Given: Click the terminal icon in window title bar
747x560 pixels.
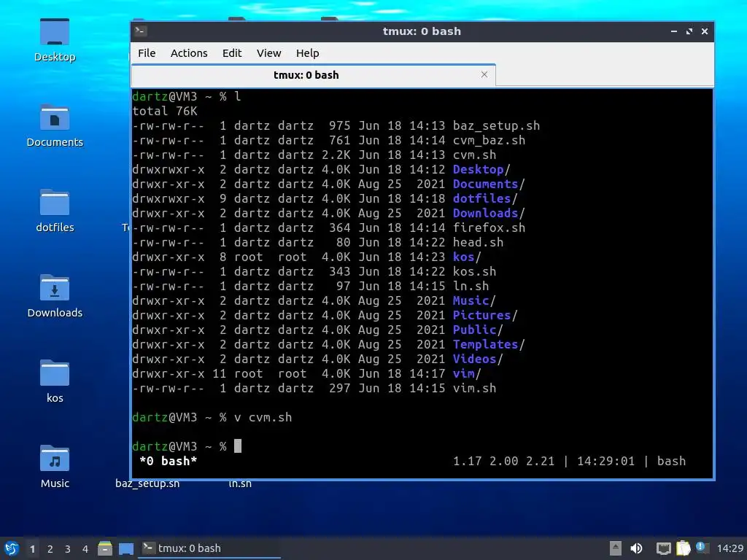Looking at the screenshot, I should click(140, 31).
